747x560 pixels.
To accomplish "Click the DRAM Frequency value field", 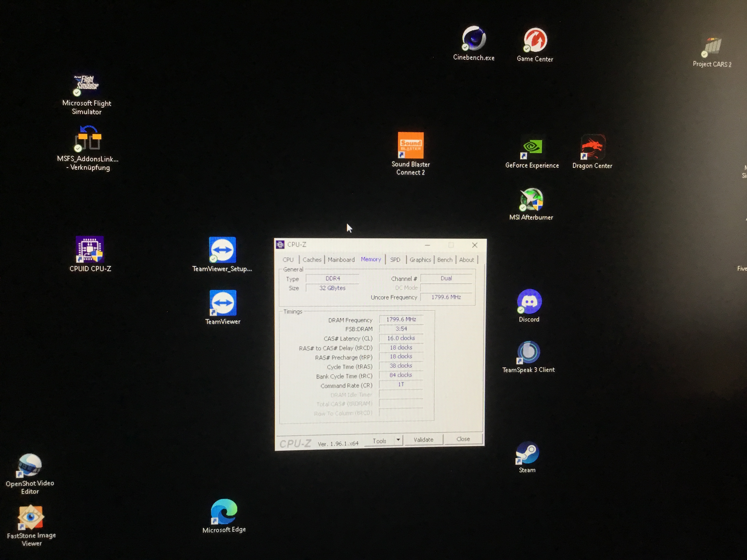I will 401,319.
